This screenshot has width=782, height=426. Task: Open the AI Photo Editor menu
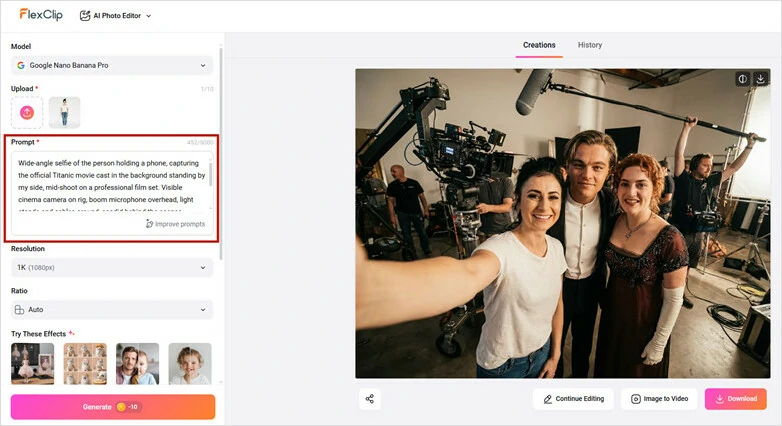click(x=115, y=15)
